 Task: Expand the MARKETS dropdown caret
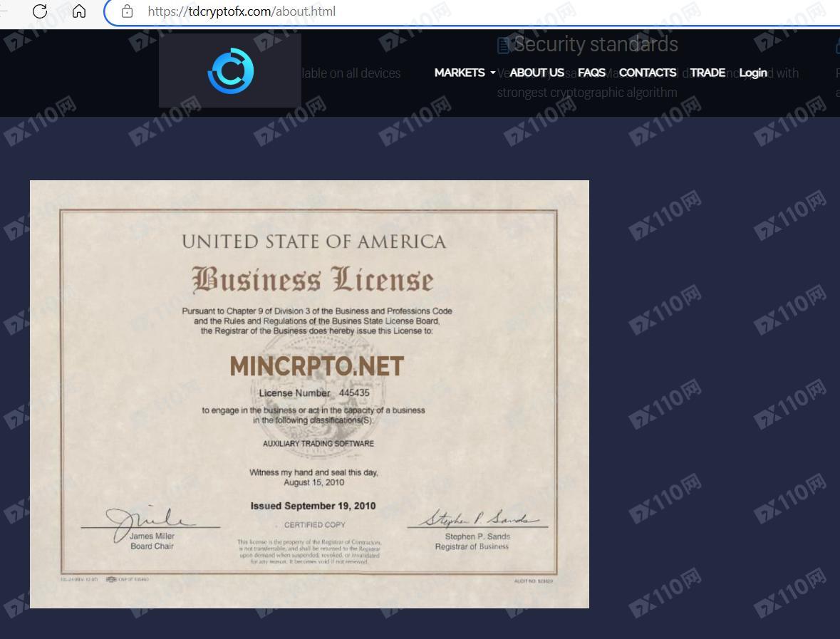[493, 73]
